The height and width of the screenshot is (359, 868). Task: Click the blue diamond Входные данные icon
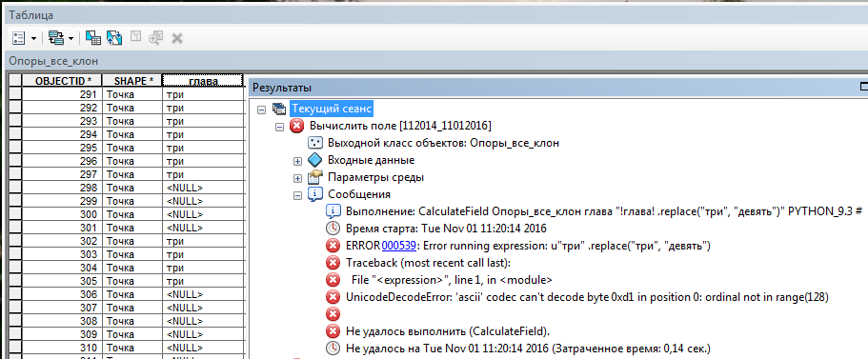tap(315, 160)
